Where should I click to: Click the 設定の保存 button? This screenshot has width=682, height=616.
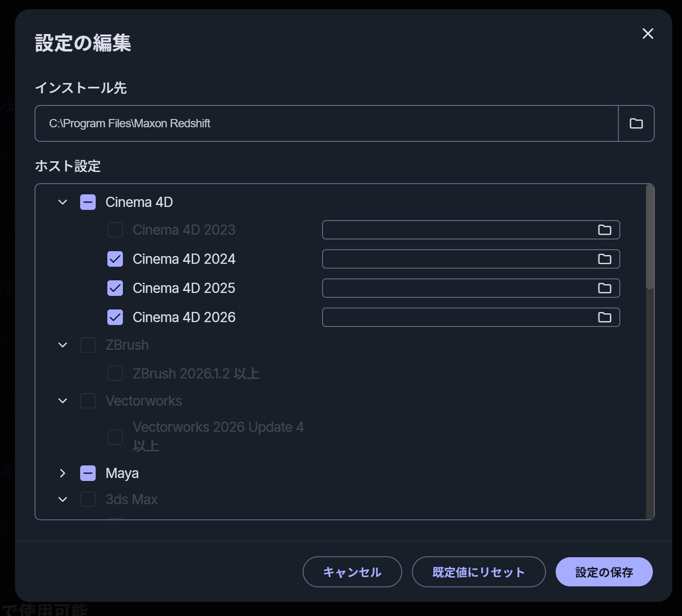(x=604, y=572)
